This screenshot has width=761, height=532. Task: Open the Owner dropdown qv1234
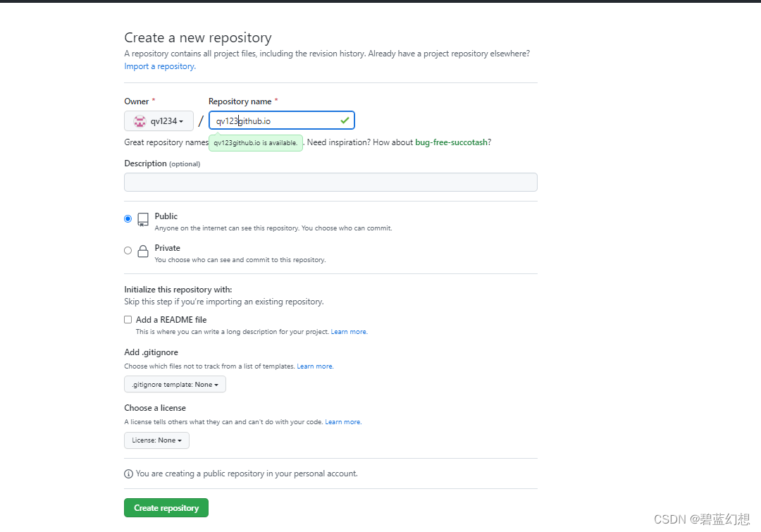tap(159, 120)
